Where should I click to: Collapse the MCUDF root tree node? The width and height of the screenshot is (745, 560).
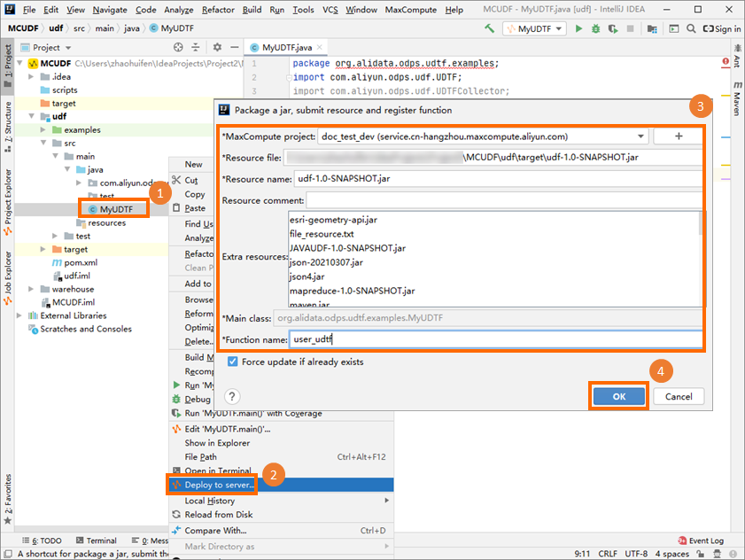(x=20, y=63)
